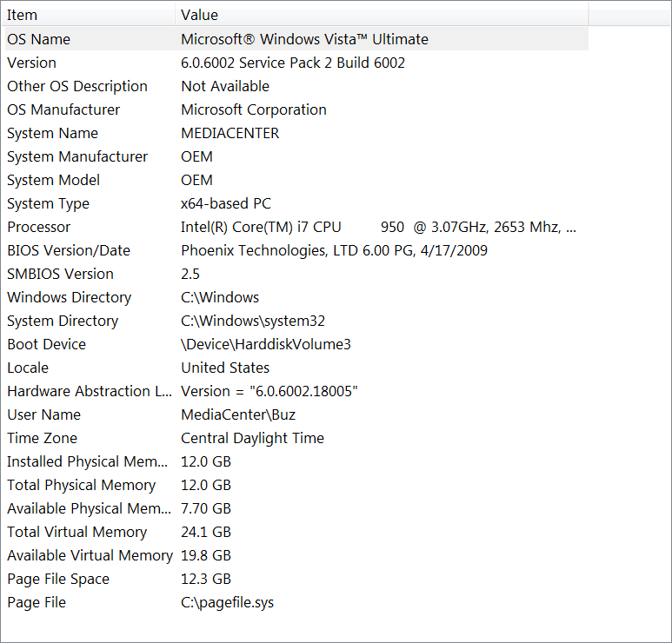The height and width of the screenshot is (643, 672).
Task: Click the 'C:\Windows' value
Action: point(220,298)
